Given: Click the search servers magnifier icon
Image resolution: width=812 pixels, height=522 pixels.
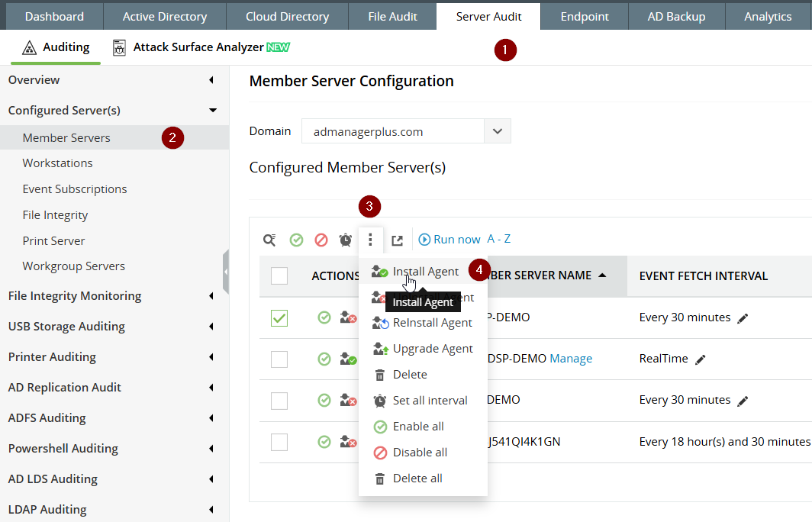Looking at the screenshot, I should [x=269, y=240].
